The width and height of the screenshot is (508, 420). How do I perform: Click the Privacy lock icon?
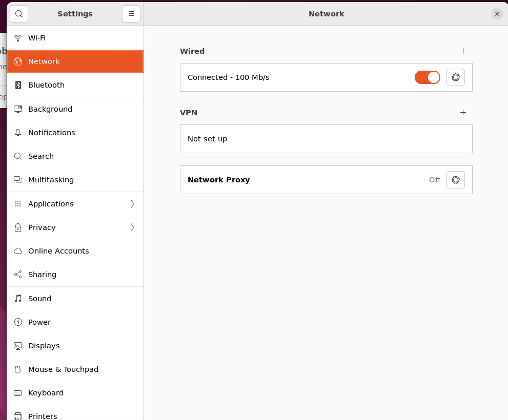coord(18,227)
